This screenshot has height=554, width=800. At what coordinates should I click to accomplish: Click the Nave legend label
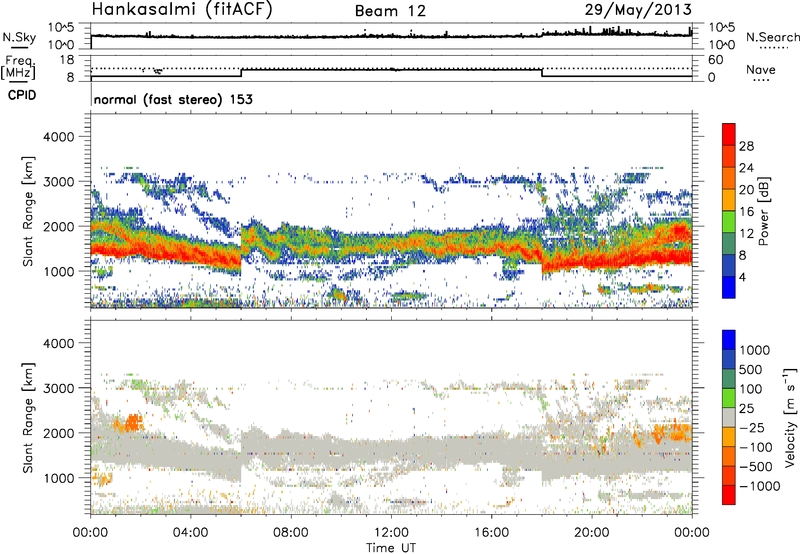tap(761, 69)
